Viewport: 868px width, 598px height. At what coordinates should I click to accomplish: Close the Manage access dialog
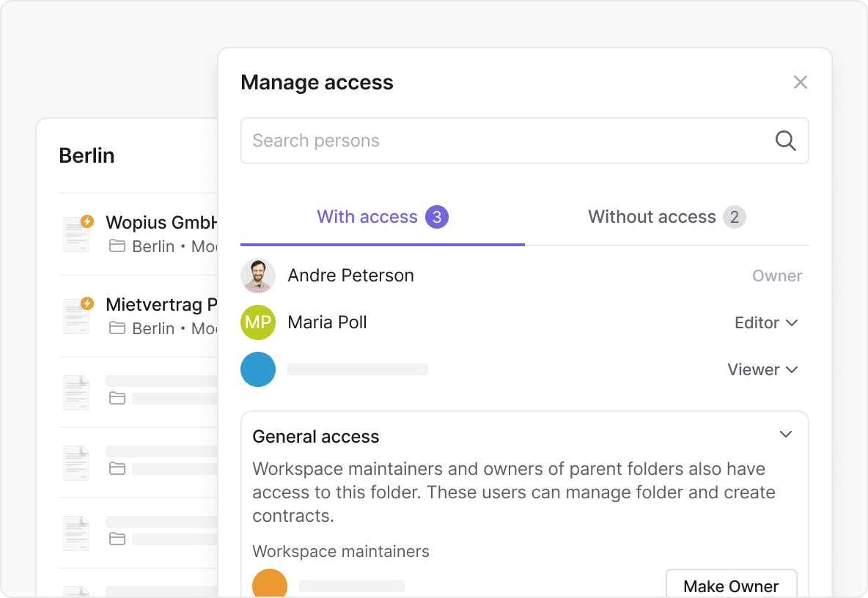800,83
